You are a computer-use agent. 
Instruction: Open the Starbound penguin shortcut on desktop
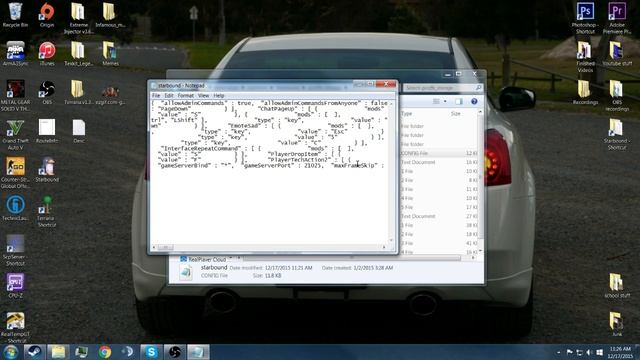47,170
